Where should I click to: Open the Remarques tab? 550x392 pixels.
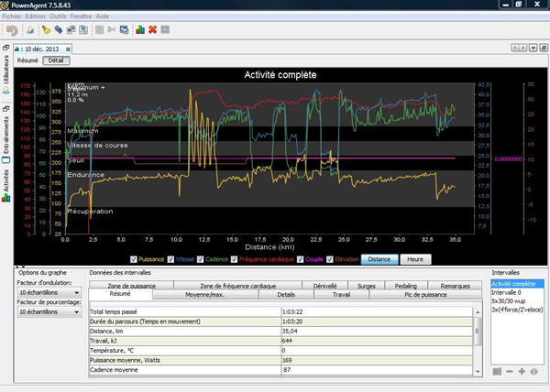pyautogui.click(x=455, y=286)
